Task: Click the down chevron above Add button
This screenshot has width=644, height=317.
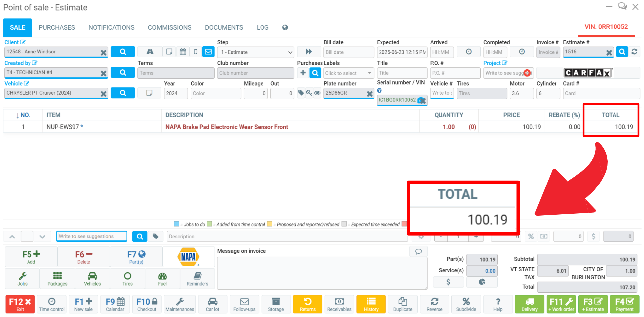Action: (42, 237)
